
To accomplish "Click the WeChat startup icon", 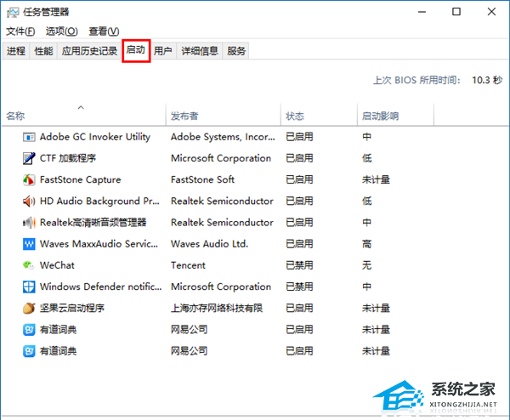I will 28,265.
